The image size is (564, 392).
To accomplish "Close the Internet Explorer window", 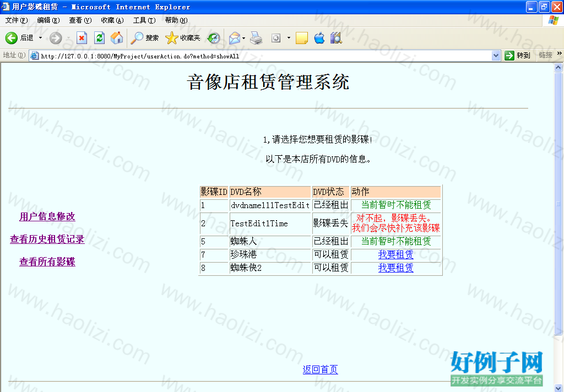I will tap(557, 7).
